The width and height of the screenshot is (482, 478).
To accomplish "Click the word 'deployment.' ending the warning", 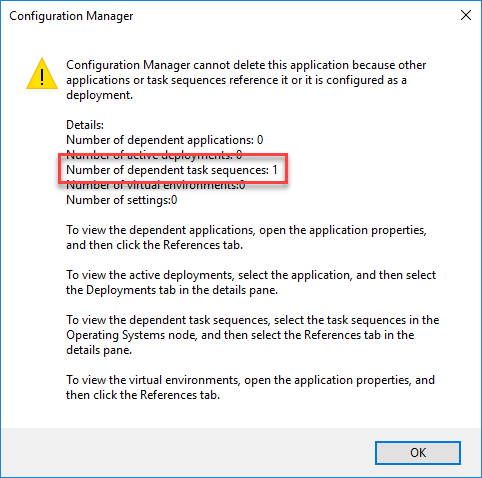I will (x=99, y=95).
